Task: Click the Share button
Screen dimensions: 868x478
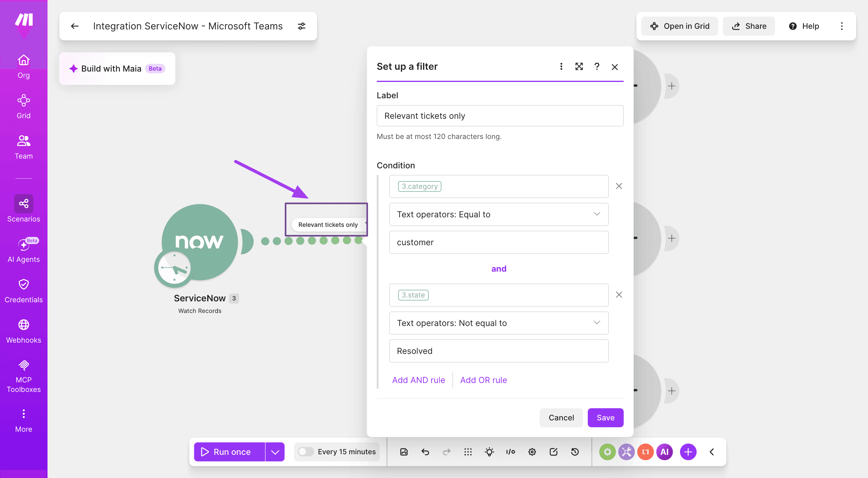Action: point(749,26)
